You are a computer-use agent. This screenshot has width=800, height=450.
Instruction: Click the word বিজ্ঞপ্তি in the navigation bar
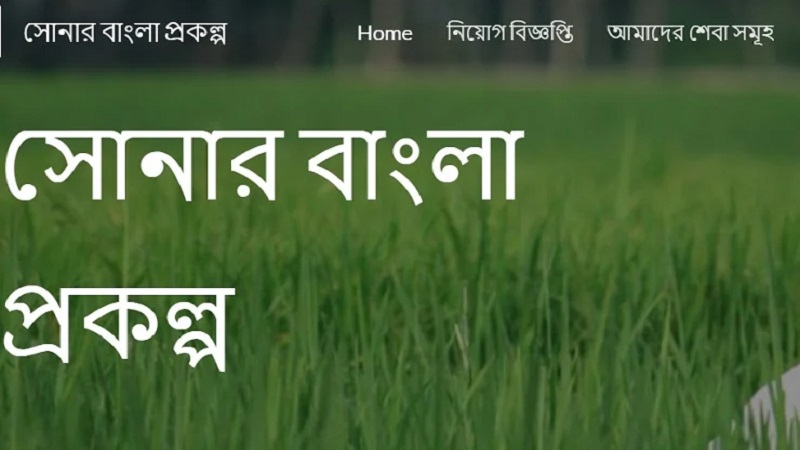point(542,33)
